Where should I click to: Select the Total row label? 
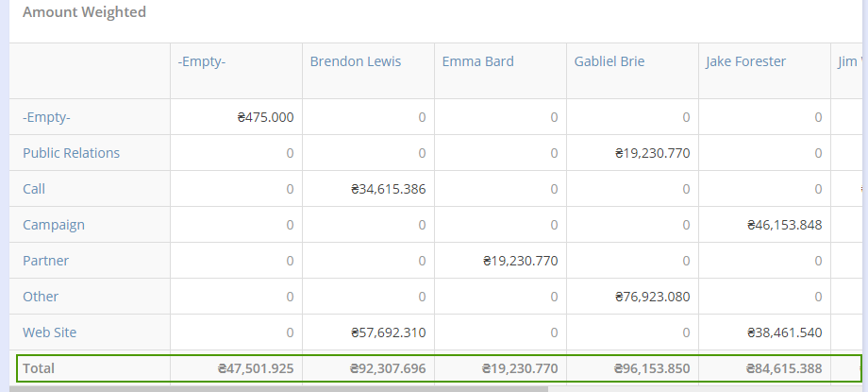[39, 368]
